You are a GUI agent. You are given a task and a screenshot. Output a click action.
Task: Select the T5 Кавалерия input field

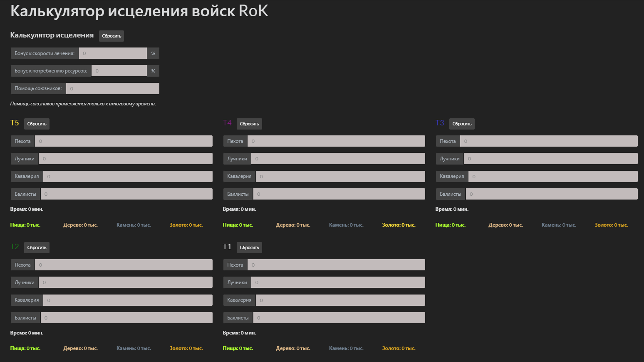[128, 176]
